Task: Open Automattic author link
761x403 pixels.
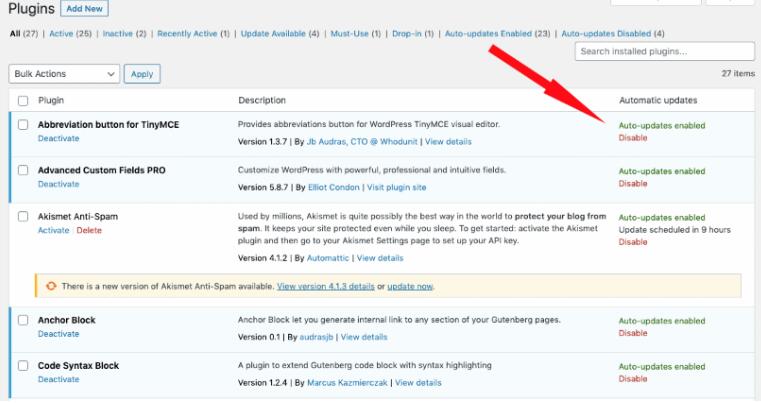Action: [x=328, y=258]
